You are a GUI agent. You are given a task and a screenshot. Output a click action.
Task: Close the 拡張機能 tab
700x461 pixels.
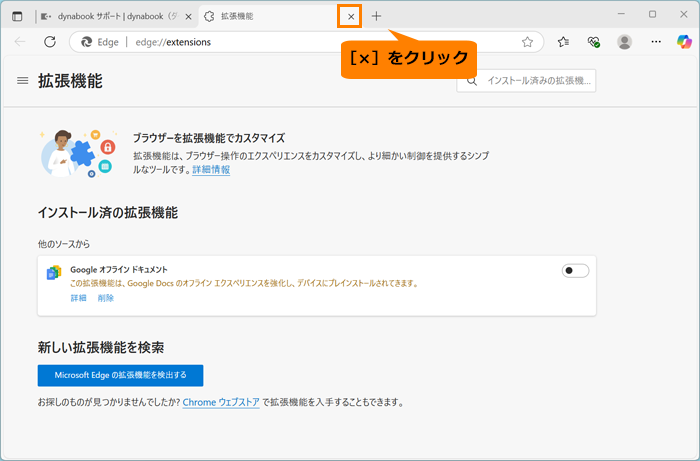pyautogui.click(x=351, y=17)
